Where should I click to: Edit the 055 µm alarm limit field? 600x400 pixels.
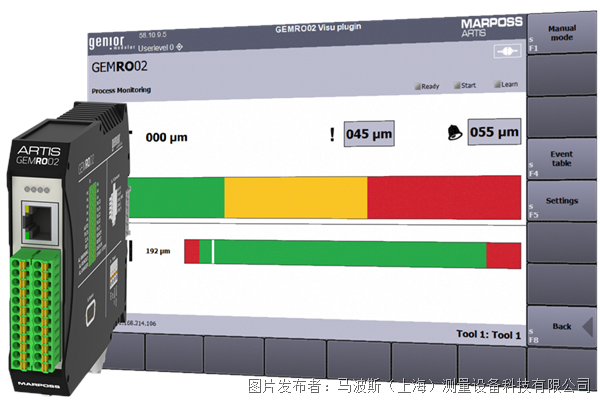point(493,131)
